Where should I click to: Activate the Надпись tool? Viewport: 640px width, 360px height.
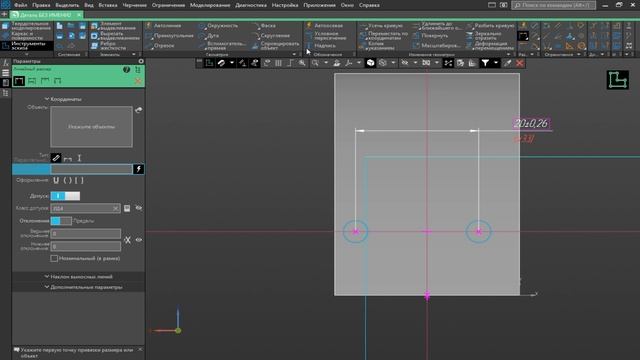coord(321,46)
